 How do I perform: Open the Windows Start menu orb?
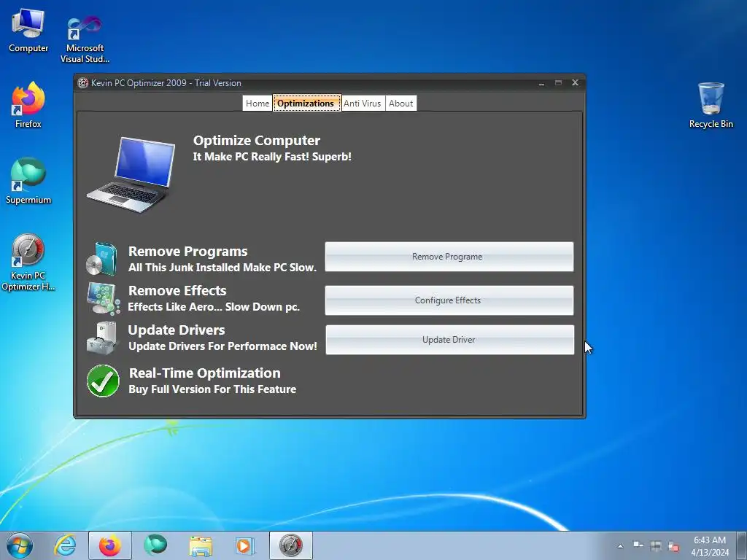point(20,545)
